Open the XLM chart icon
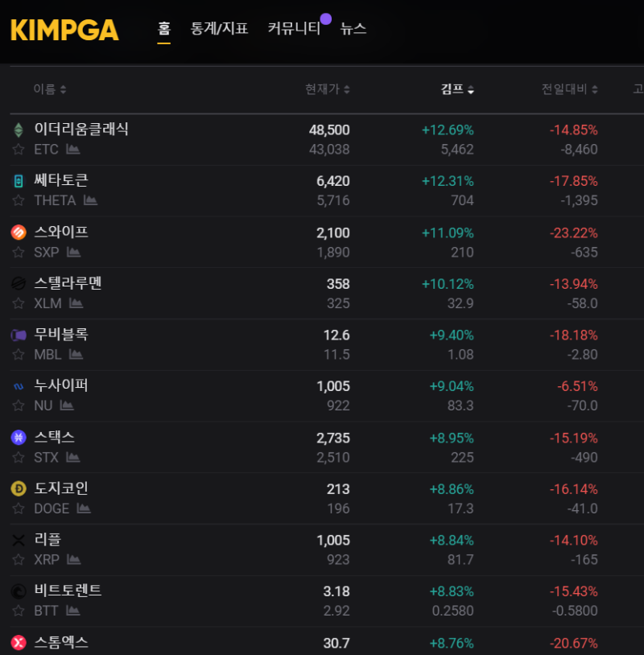644x655 pixels. coord(76,303)
